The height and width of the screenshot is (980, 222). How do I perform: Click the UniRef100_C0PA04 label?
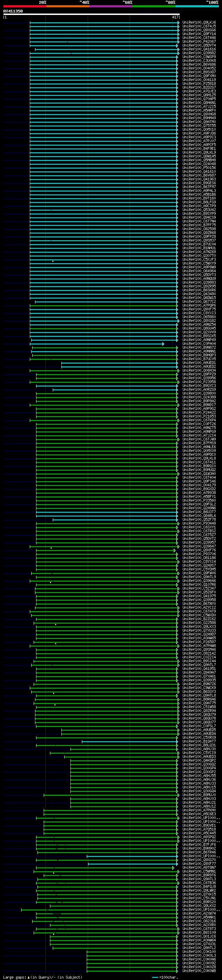[199, 343]
